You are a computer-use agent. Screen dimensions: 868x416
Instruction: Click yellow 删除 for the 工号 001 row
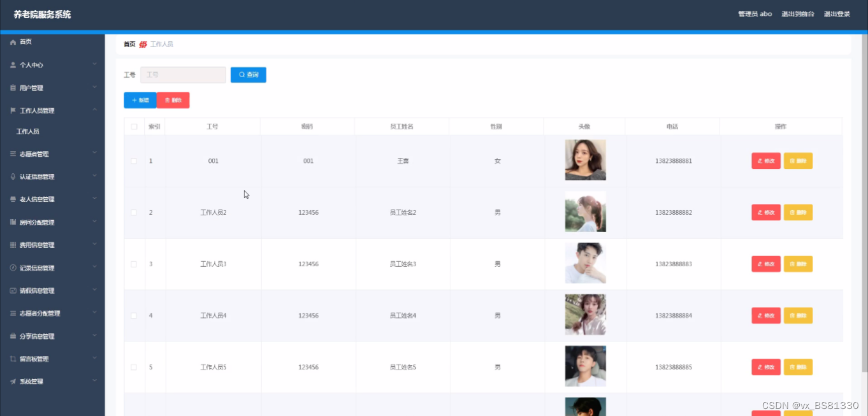798,161
